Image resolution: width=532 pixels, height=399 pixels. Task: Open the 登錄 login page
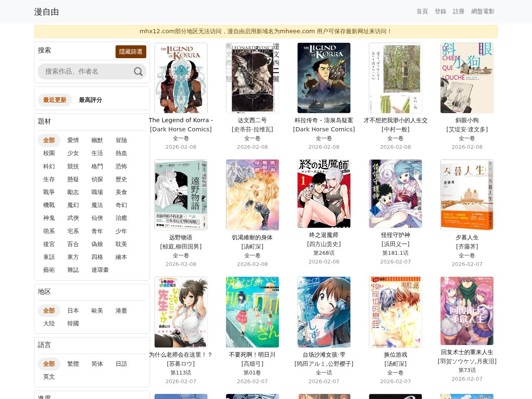pyautogui.click(x=441, y=11)
